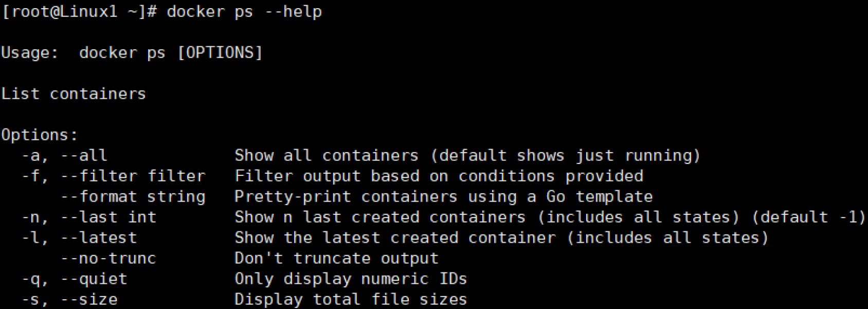Click the "List containers" description line

(74, 94)
